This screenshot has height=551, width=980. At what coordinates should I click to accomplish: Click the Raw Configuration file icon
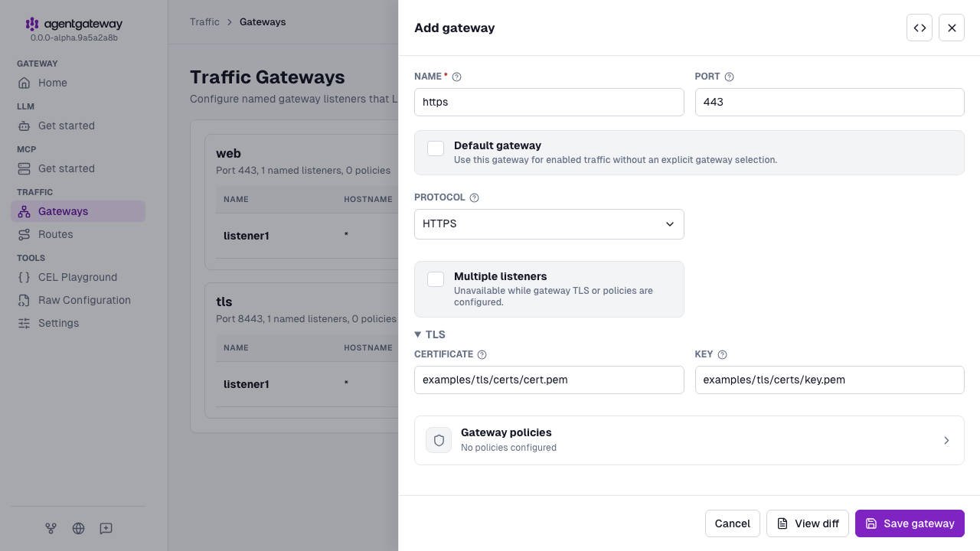click(24, 300)
